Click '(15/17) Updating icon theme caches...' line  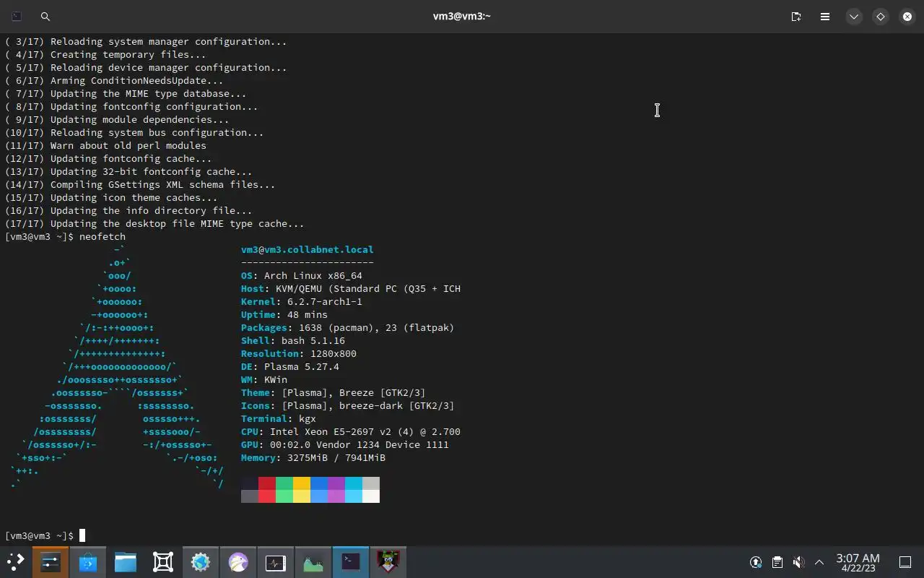[111, 198]
